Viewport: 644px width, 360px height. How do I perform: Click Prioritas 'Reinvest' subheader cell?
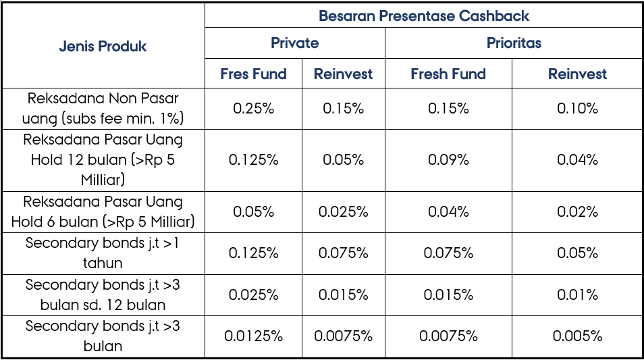577,74
